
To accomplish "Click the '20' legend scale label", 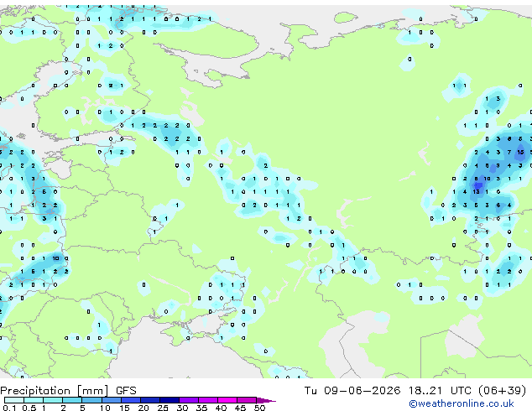I will pyautogui.click(x=143, y=408).
